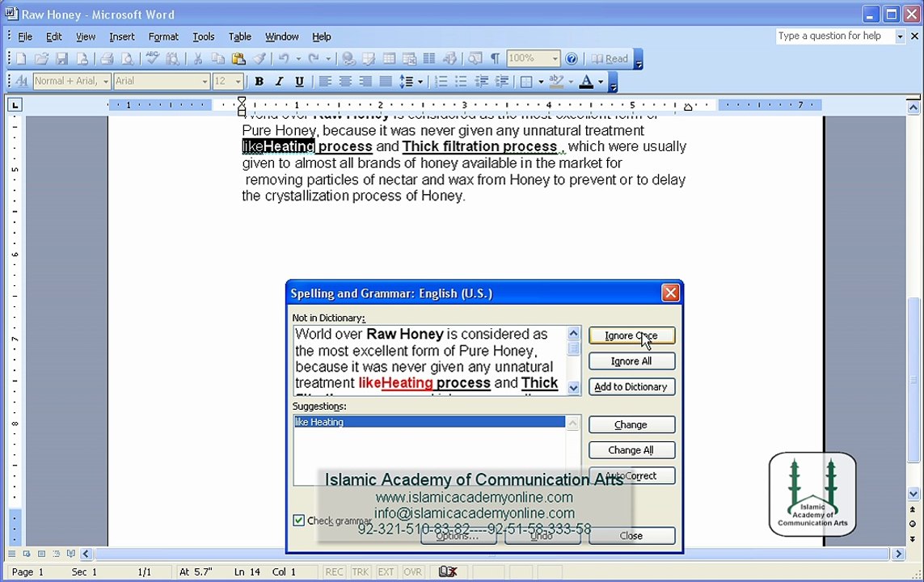Screen dimensions: 924x582
Task: Open the Format menu
Action: [x=163, y=36]
